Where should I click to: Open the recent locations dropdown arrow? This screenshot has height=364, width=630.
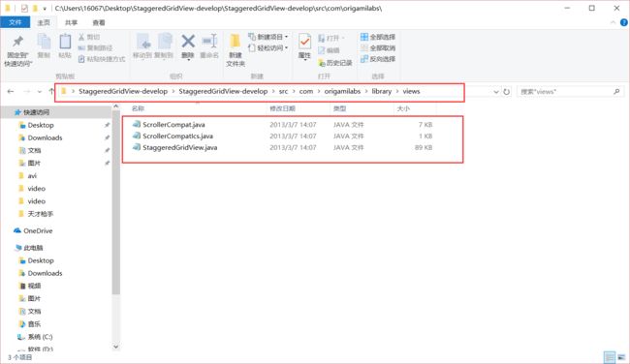tap(40, 92)
